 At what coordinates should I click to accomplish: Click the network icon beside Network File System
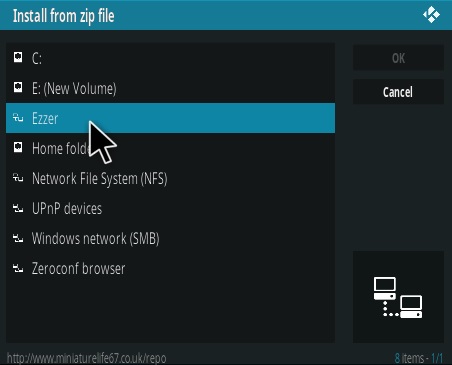click(18, 178)
